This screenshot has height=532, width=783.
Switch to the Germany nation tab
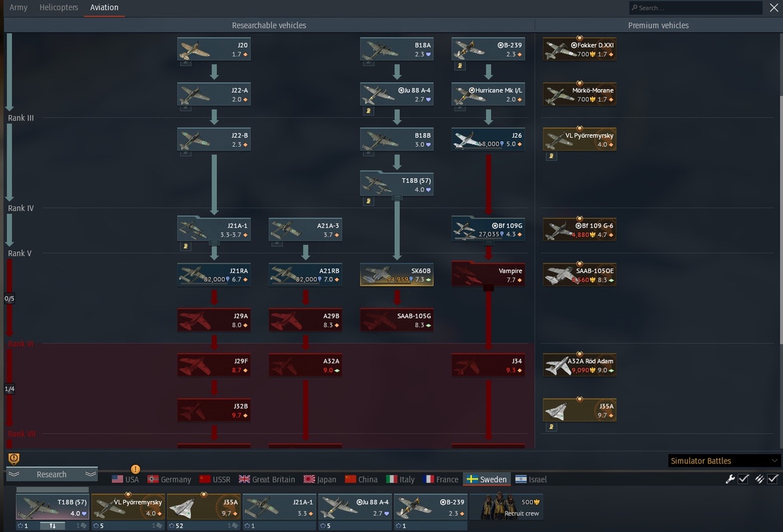[x=169, y=479]
